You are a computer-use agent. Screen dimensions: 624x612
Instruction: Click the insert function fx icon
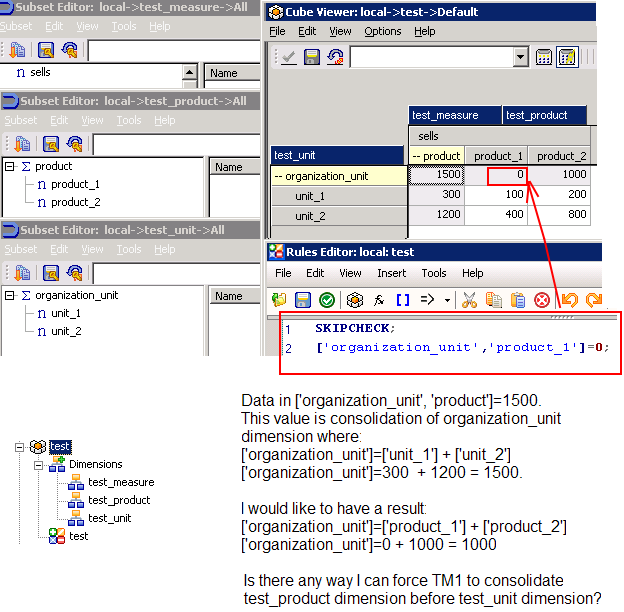(x=379, y=300)
